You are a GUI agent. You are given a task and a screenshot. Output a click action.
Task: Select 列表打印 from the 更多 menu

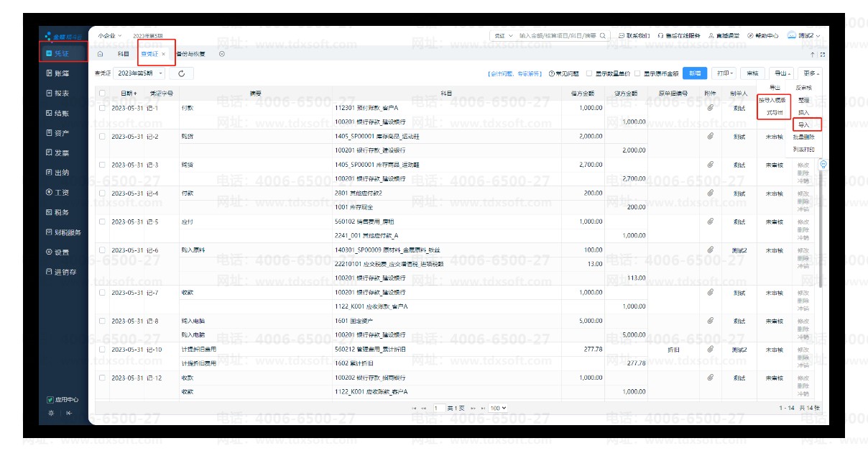click(804, 150)
